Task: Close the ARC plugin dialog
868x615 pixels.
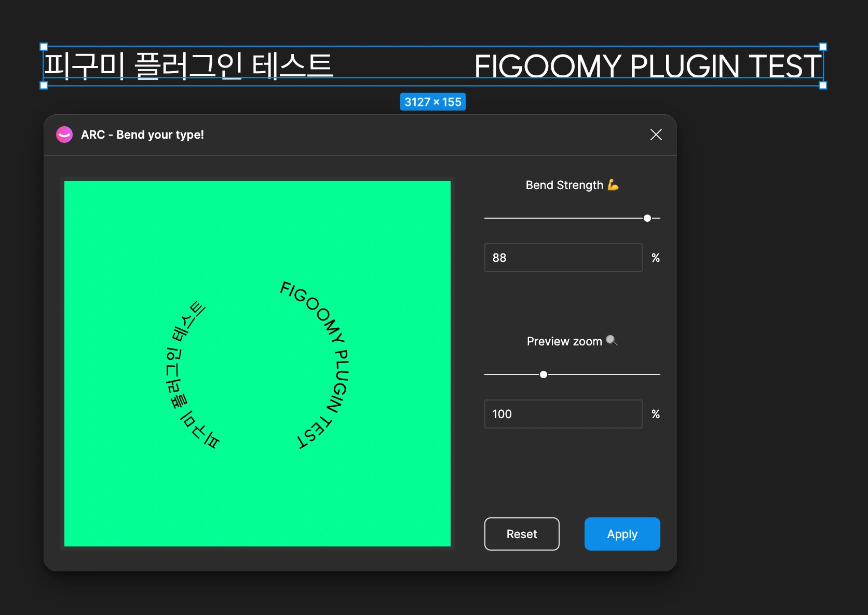Action: (656, 135)
